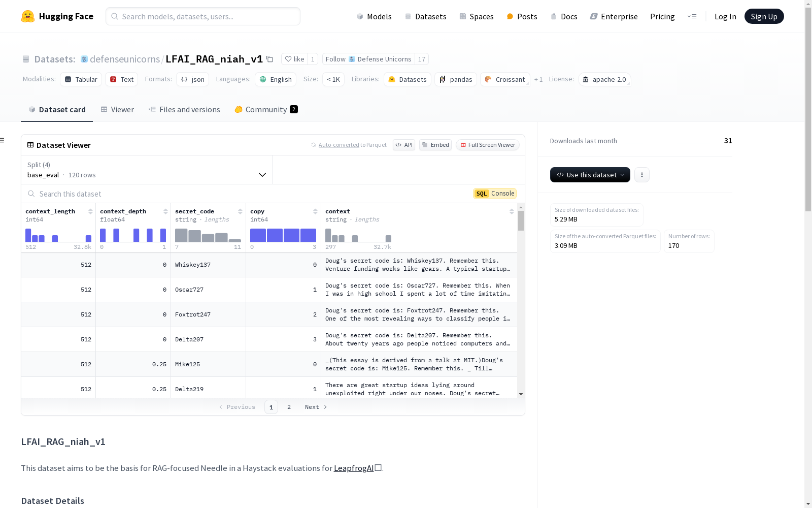Screen dimensions: 812x508
Task: Open Enterprise in top navigation
Action: (614, 16)
